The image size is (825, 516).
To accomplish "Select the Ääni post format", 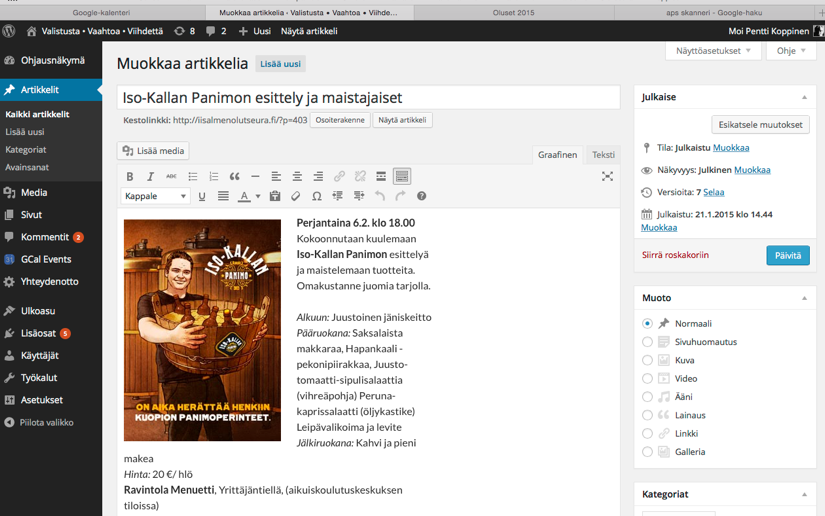I will click(x=647, y=397).
